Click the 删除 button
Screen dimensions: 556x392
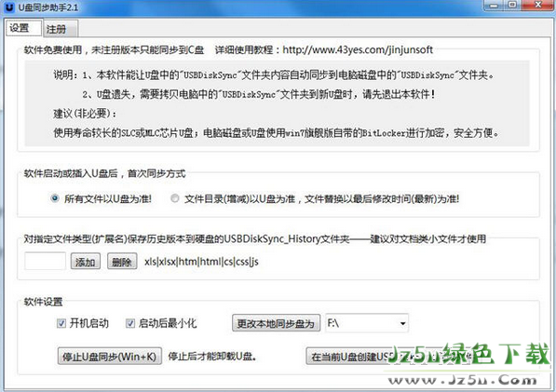point(122,262)
